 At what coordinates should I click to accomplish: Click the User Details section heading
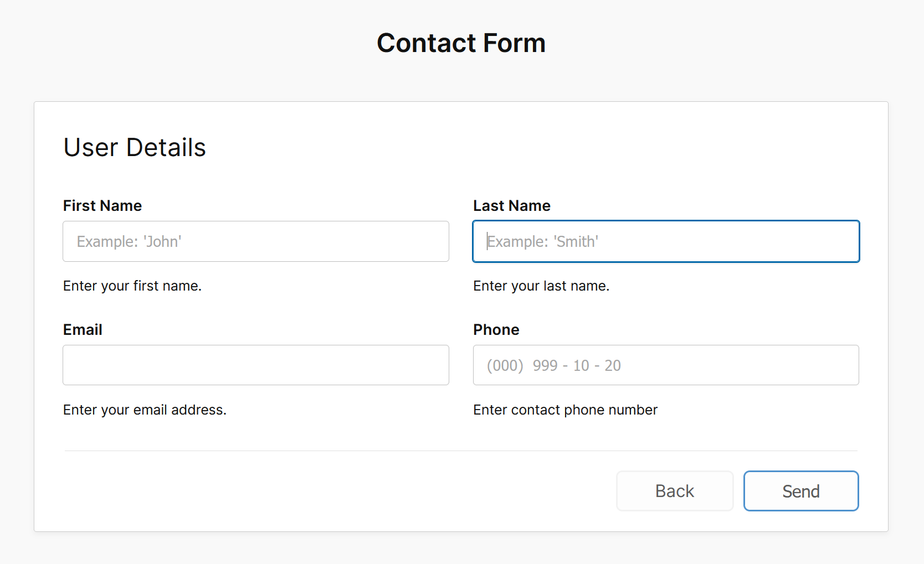coord(135,148)
